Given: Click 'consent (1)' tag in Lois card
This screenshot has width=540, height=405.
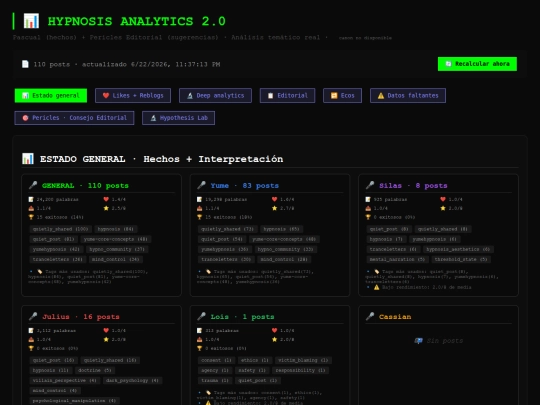Looking at the screenshot, I should [216, 360].
